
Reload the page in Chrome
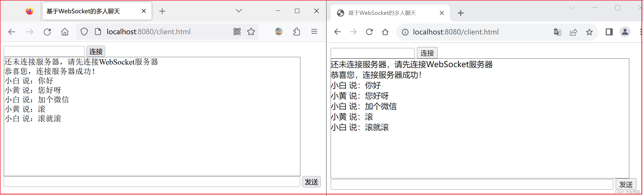[x=369, y=32]
